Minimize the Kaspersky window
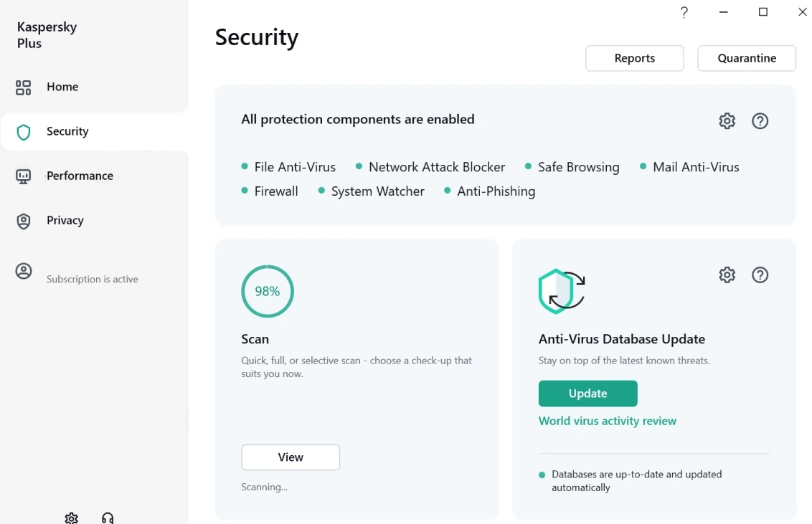 pos(724,12)
